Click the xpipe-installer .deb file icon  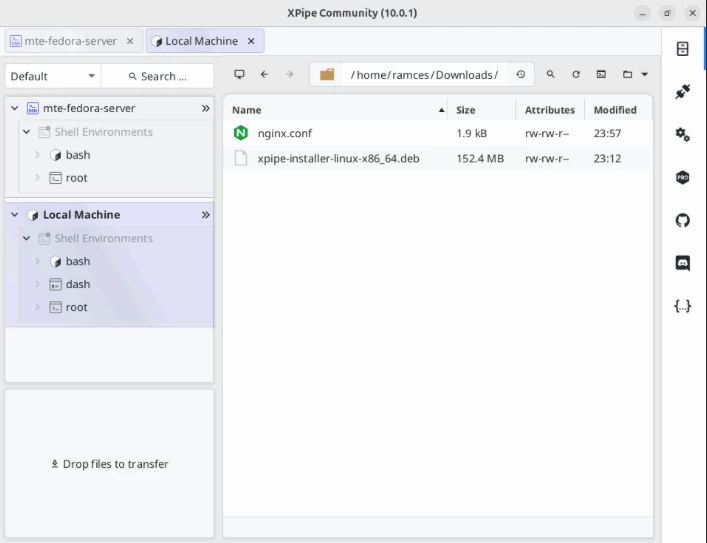241,158
